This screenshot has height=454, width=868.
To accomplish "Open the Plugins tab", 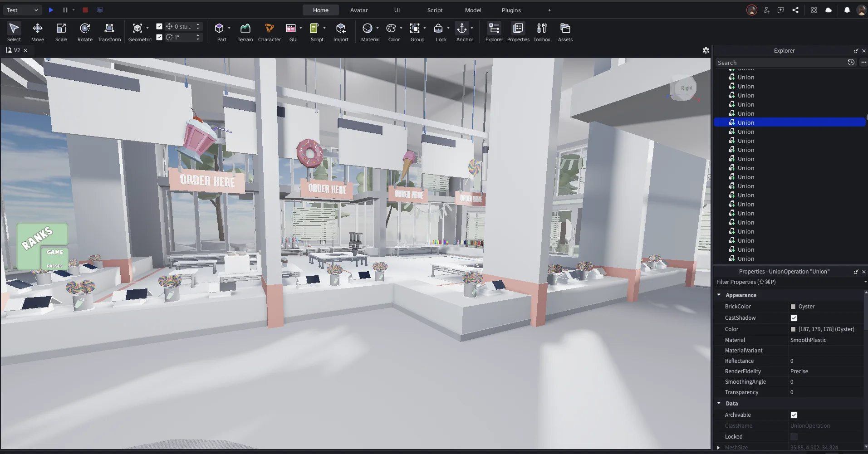I will coord(511,10).
